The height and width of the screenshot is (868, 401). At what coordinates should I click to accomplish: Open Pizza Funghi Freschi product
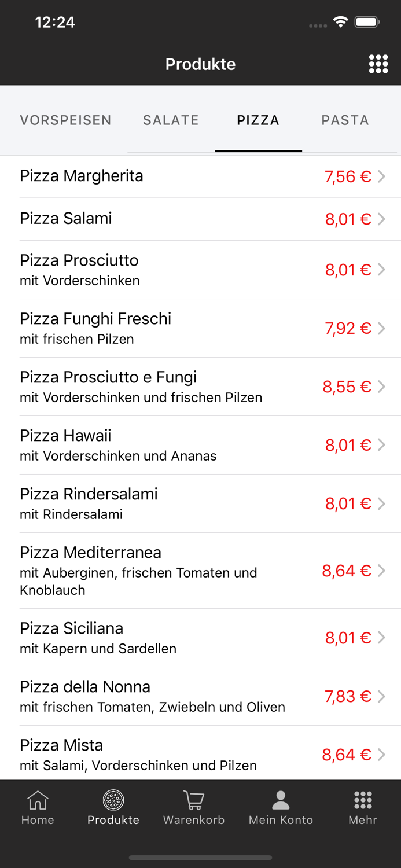tap(174, 328)
